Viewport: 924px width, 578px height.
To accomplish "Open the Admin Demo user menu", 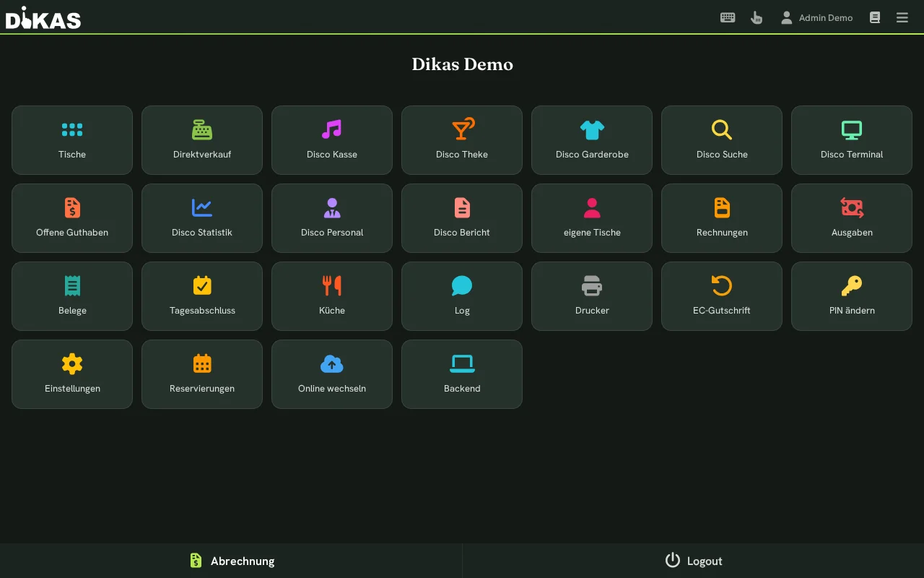I will pos(816,17).
